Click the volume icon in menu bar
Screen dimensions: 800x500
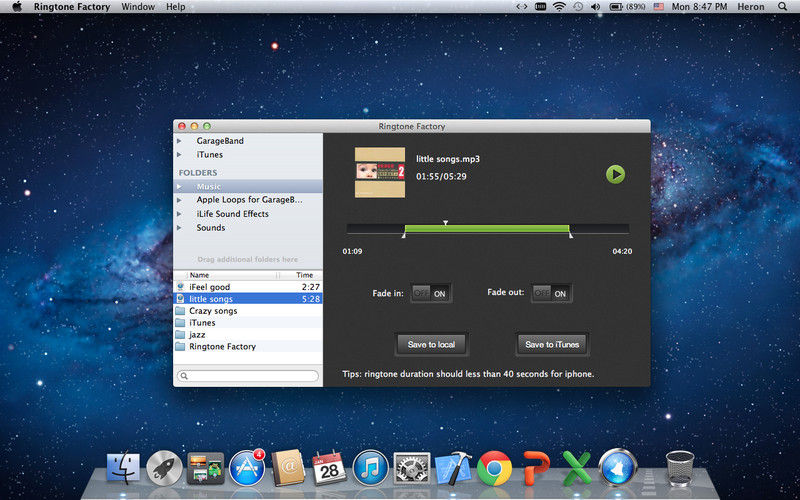point(595,7)
